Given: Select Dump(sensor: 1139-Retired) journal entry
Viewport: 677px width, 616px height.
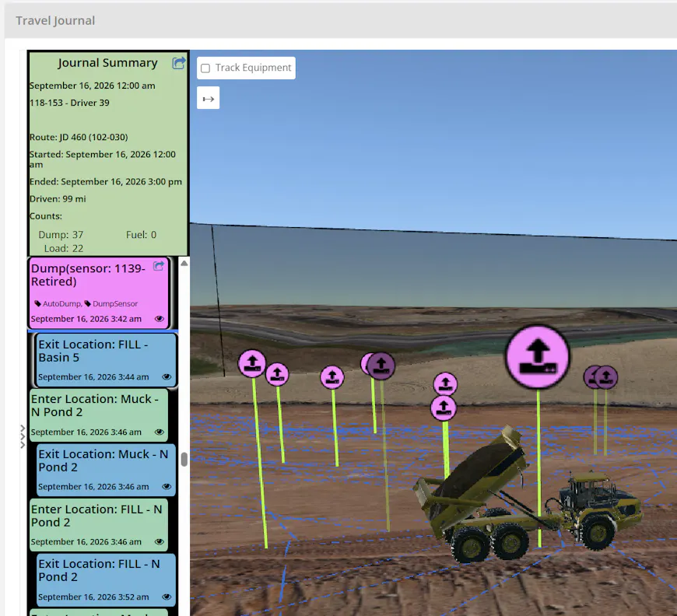Looking at the screenshot, I should coord(99,293).
